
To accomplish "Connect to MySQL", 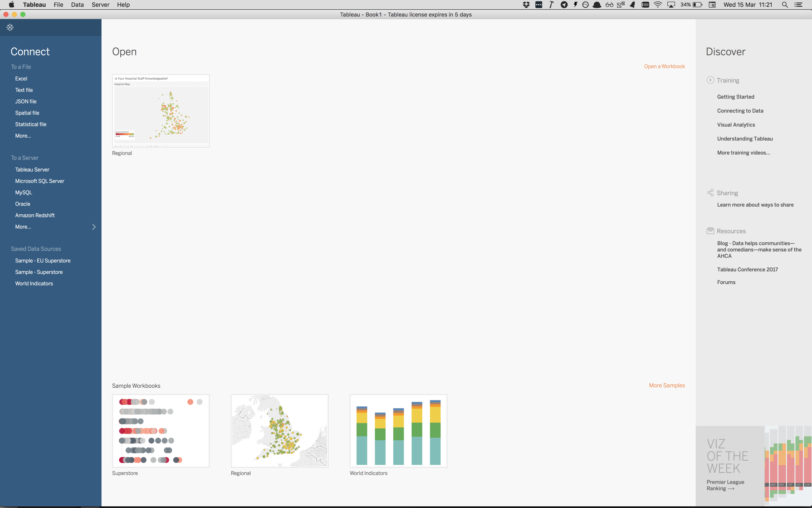I will click(x=23, y=193).
